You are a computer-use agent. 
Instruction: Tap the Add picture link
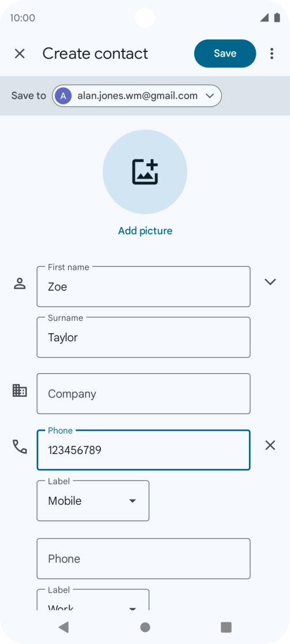click(145, 231)
